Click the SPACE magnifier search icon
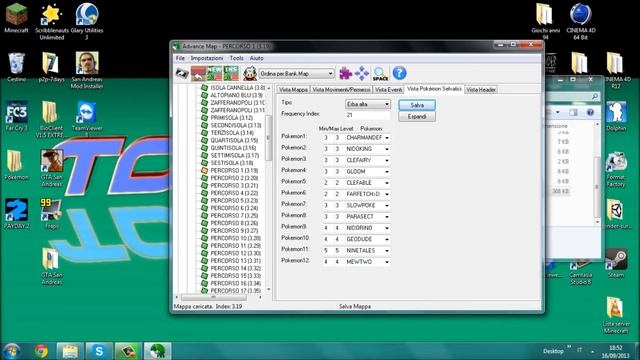This screenshot has height=360, width=640. [380, 74]
